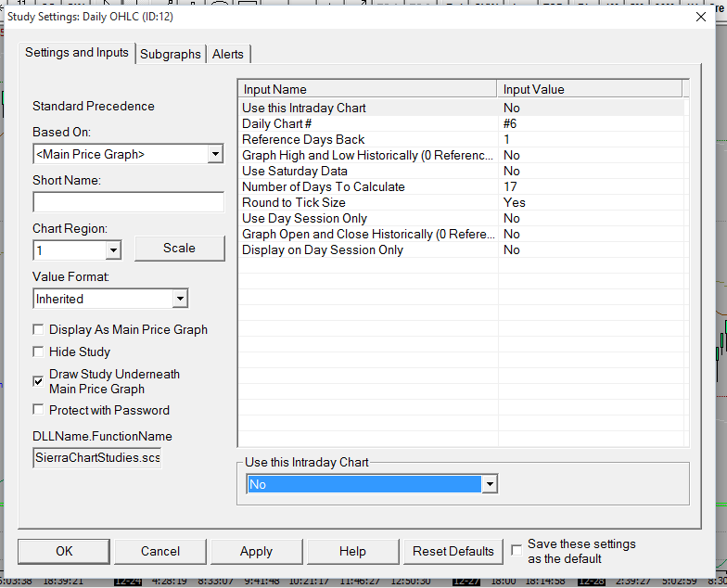Open the Alerts tab
This screenshot has width=727, height=588.
(228, 54)
